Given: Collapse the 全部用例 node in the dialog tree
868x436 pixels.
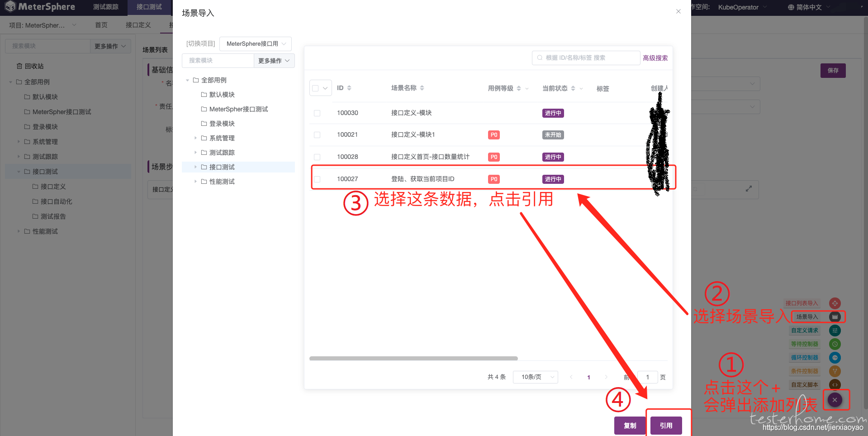Looking at the screenshot, I should 187,80.
